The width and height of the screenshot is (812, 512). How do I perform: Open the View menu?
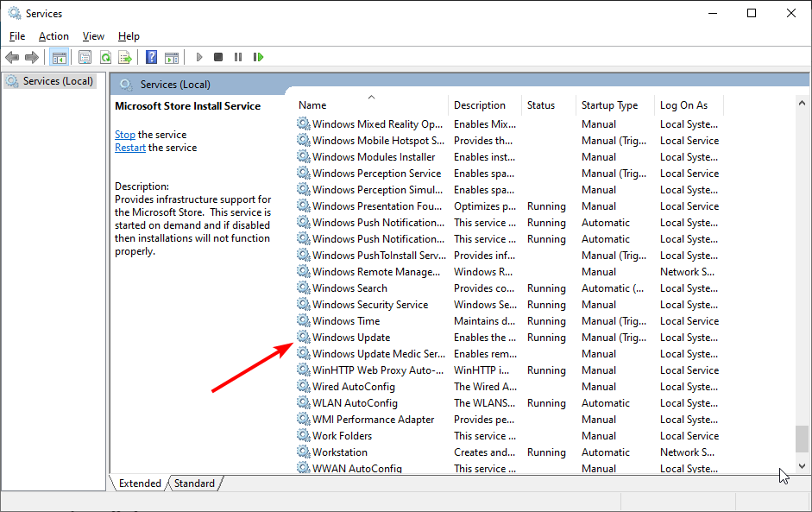point(93,36)
